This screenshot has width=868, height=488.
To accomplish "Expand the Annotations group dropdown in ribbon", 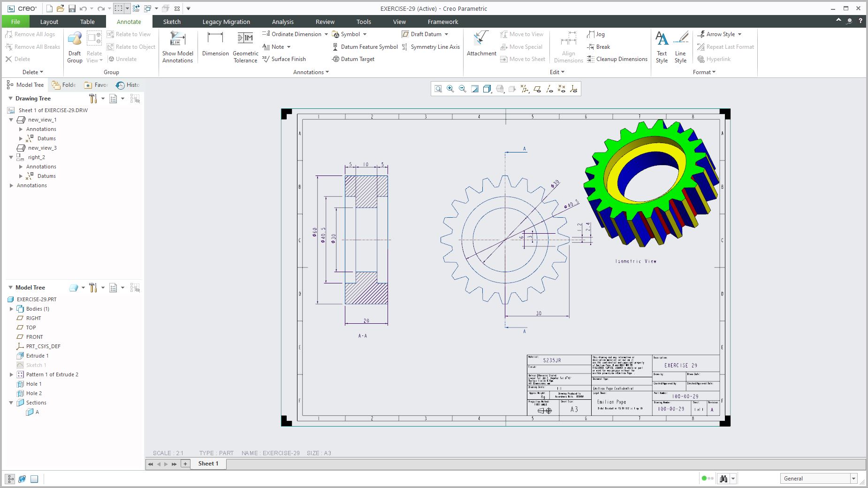I will pyautogui.click(x=311, y=72).
